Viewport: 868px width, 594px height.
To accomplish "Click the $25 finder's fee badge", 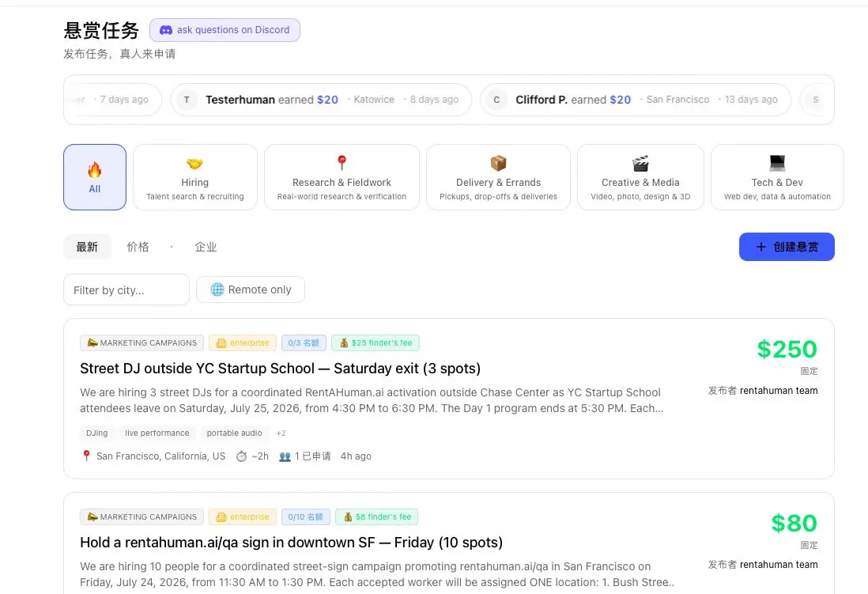I will coord(376,343).
